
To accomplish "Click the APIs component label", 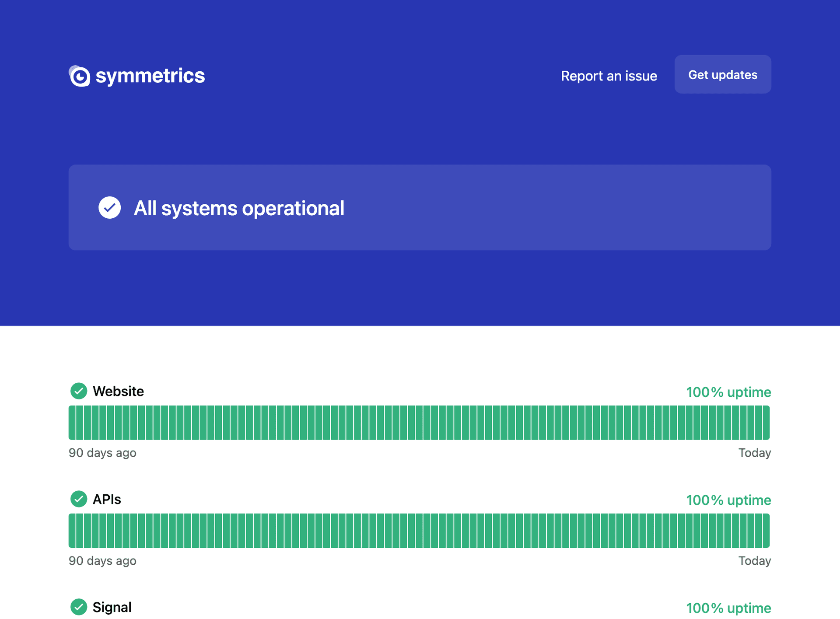I will coord(107,499).
